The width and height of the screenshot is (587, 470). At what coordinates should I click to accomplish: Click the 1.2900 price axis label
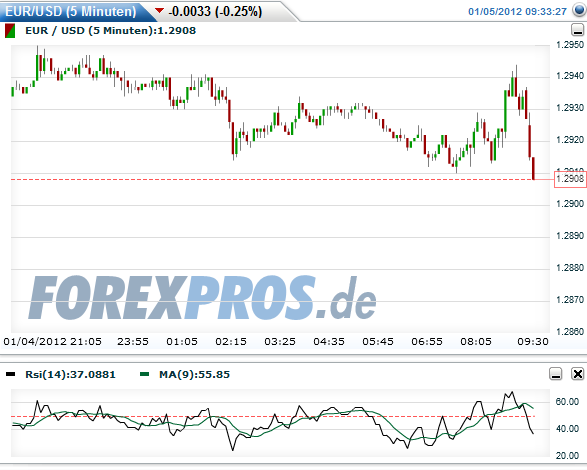(x=570, y=204)
